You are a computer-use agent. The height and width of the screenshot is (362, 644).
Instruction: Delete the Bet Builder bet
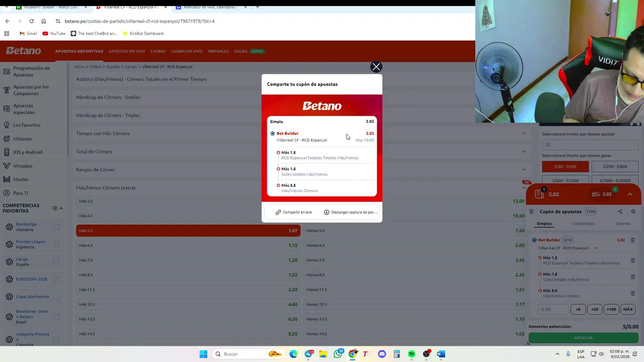point(633,240)
